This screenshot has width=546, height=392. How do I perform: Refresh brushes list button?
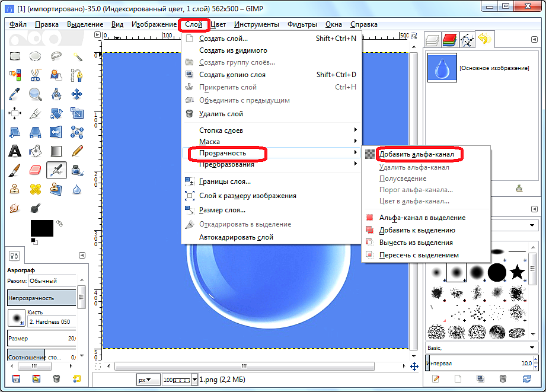click(526, 379)
